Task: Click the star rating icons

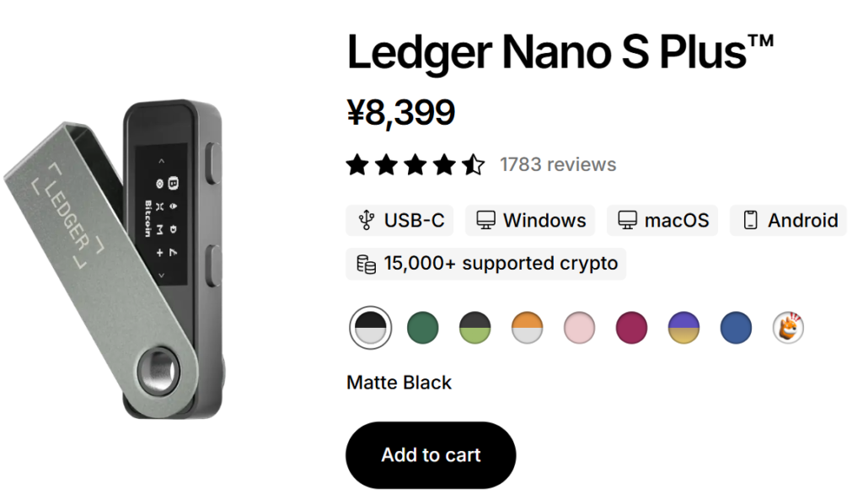Action: 415,164
